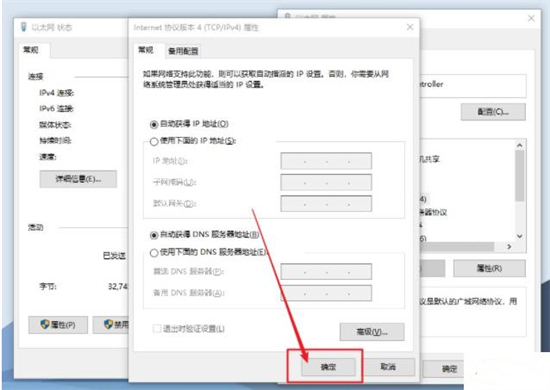Close the TCP/IPv4 properties dialog
The image size is (550, 390).
(x=410, y=27)
